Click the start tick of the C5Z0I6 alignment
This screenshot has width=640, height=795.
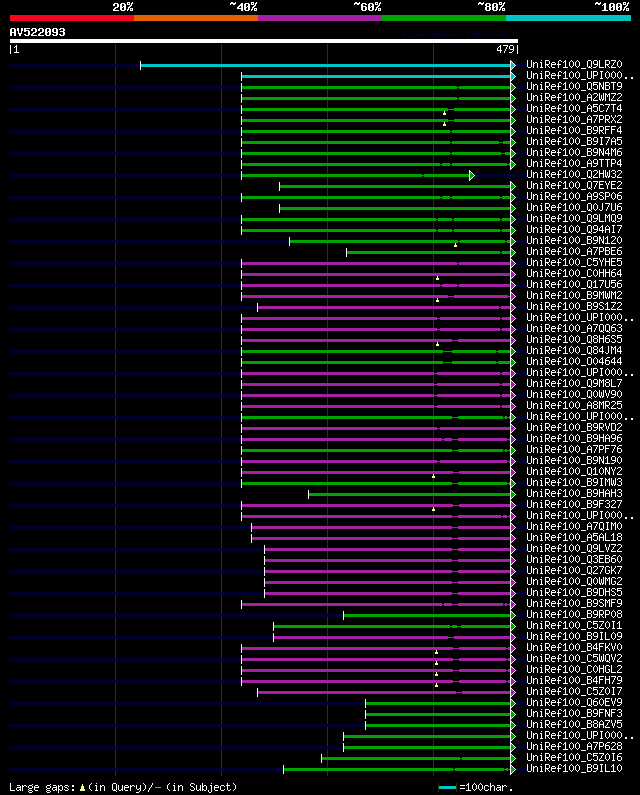pyautogui.click(x=322, y=758)
